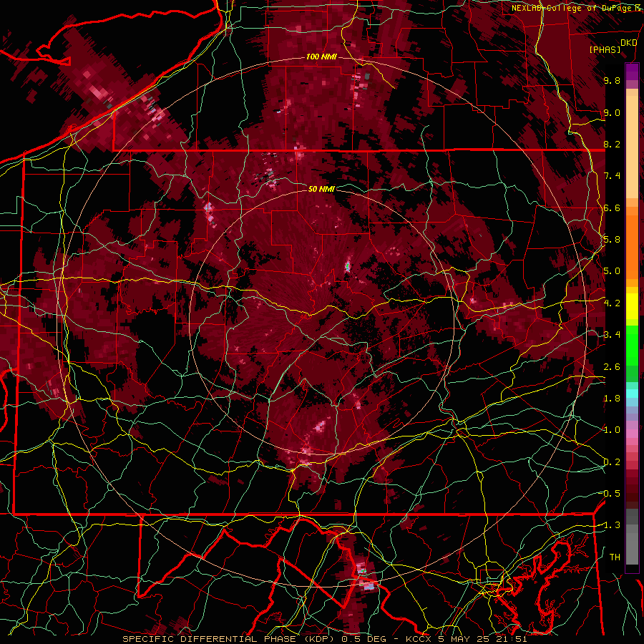The height and width of the screenshot is (644, 644).
Task: Click the -0.5 value on color scale
Action: click(611, 494)
